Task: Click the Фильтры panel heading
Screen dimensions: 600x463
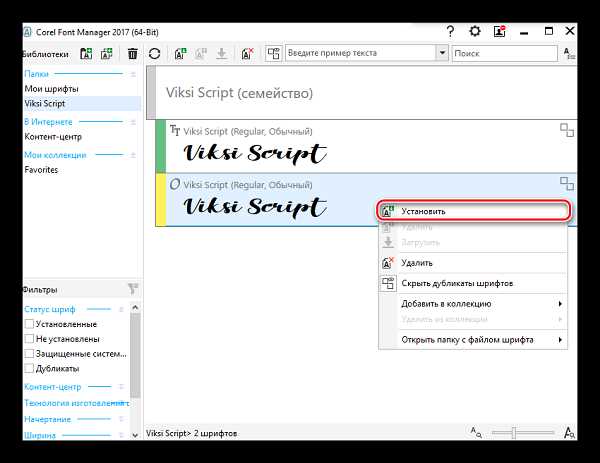Action: (40, 290)
